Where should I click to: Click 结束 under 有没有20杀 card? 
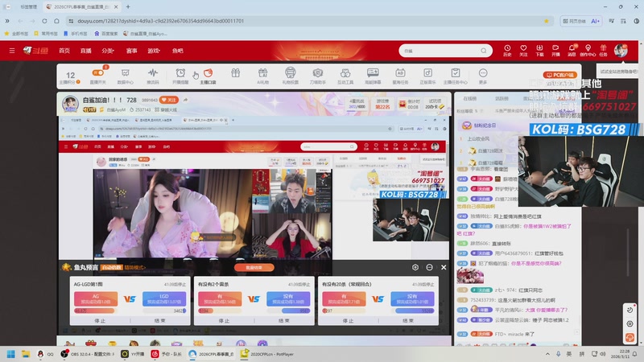(x=408, y=320)
